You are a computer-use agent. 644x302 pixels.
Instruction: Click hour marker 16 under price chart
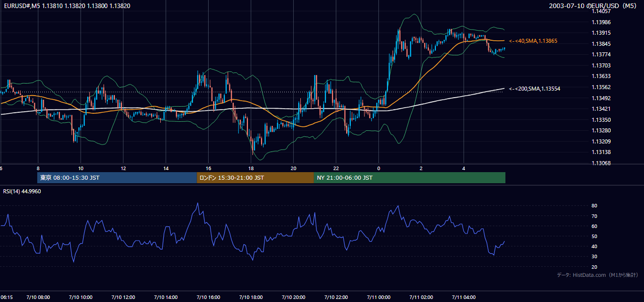click(x=208, y=169)
